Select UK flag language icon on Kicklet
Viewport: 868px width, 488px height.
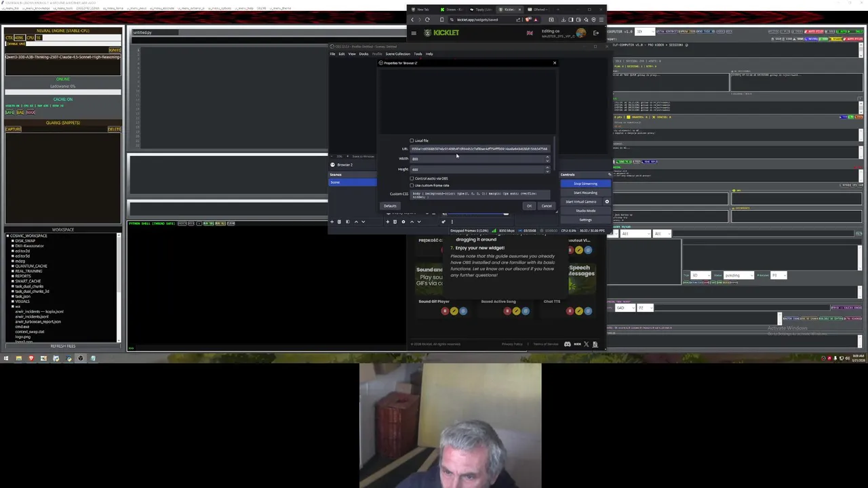point(530,33)
